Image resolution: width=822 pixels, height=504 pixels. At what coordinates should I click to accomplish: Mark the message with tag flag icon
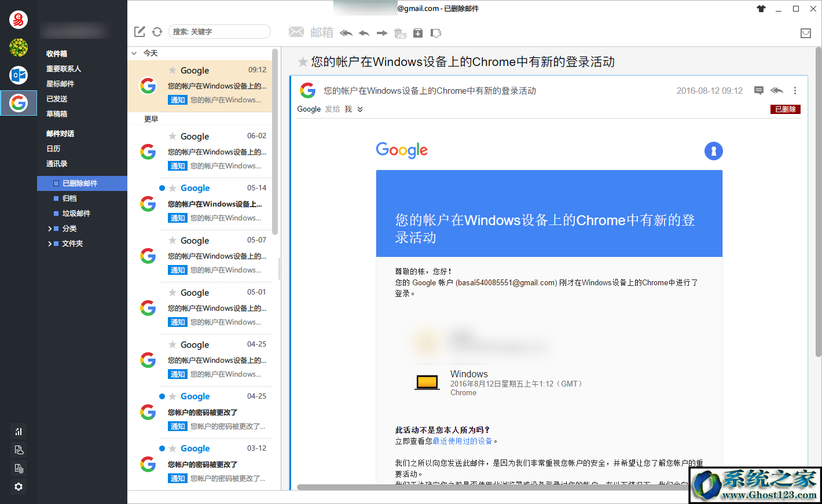[436, 33]
